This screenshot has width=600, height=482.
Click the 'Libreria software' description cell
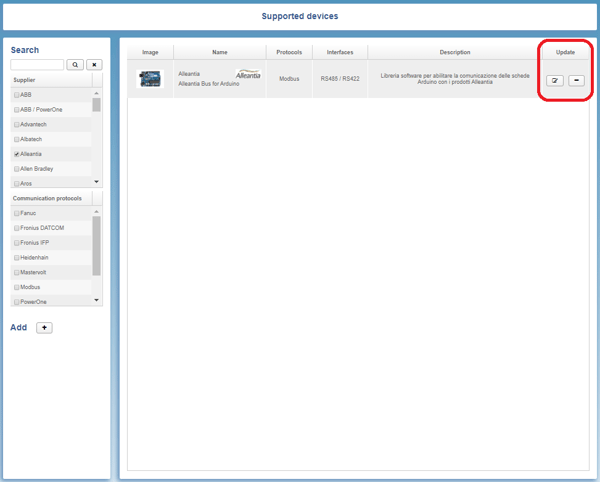(455, 79)
